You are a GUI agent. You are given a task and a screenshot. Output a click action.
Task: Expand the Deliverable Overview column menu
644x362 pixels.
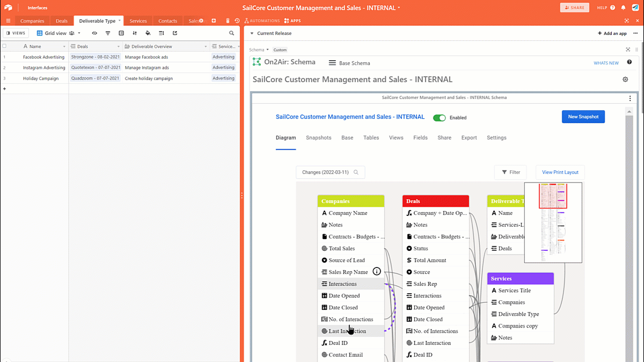206,47
